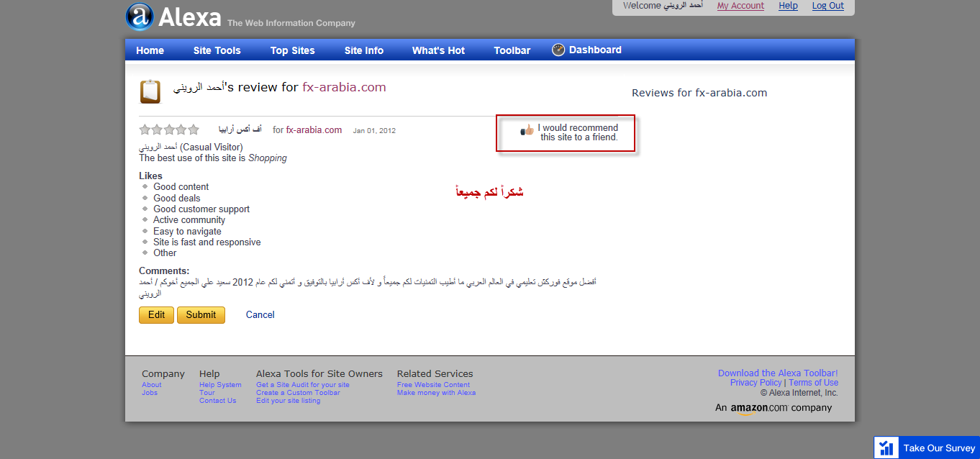Open fx-arabia.com link beside rating stars
This screenshot has height=459, width=980.
(314, 129)
